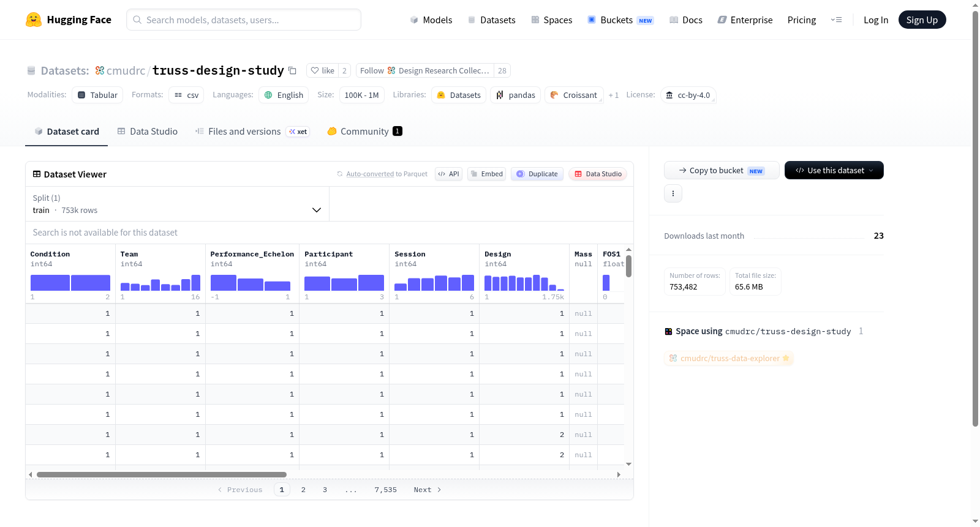Image resolution: width=980 pixels, height=527 pixels.
Task: Click the Embed button
Action: click(486, 174)
